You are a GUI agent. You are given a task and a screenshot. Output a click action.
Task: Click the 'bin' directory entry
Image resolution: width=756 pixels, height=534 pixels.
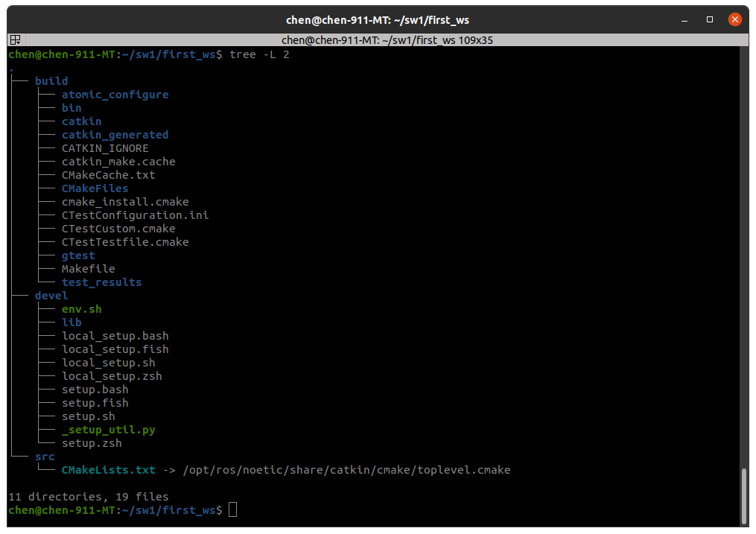(x=72, y=108)
